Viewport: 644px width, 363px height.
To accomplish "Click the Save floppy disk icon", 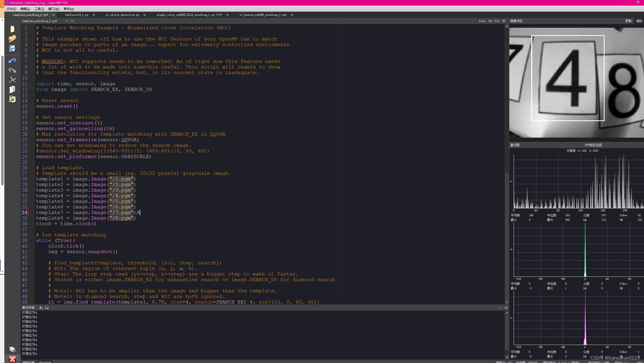I will coord(12,48).
